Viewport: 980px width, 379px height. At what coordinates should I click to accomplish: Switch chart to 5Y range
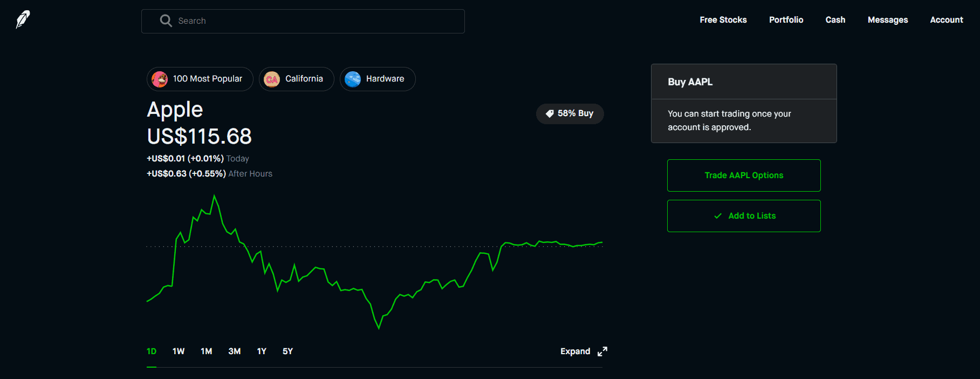[x=288, y=351]
